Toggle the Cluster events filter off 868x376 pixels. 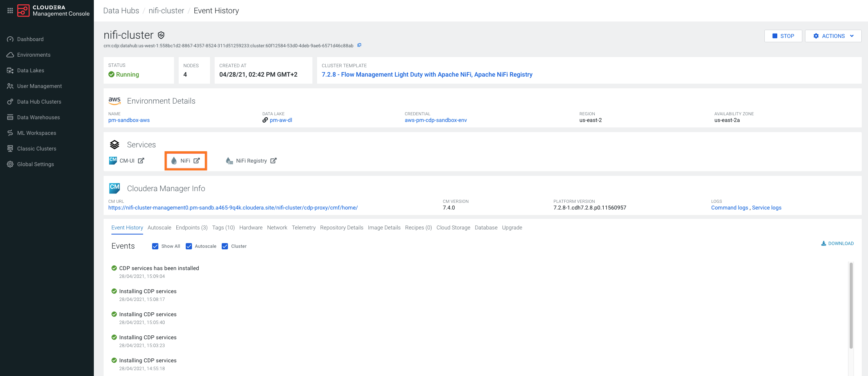(225, 246)
